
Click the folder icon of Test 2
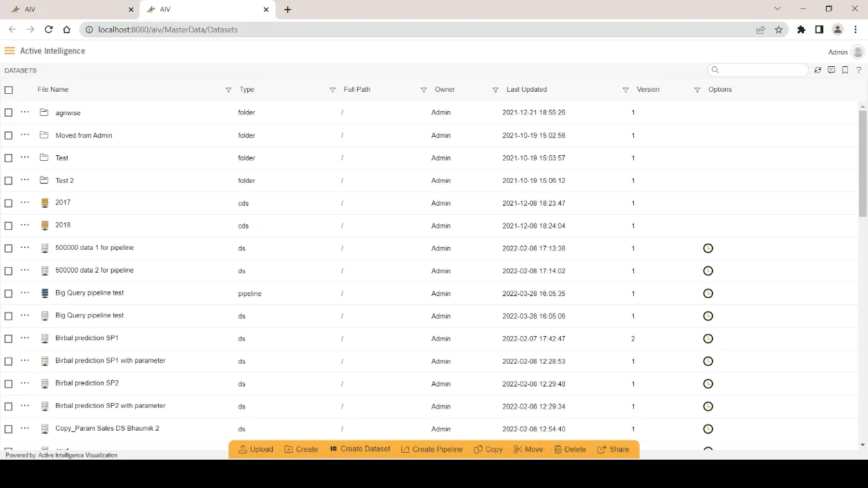(44, 180)
